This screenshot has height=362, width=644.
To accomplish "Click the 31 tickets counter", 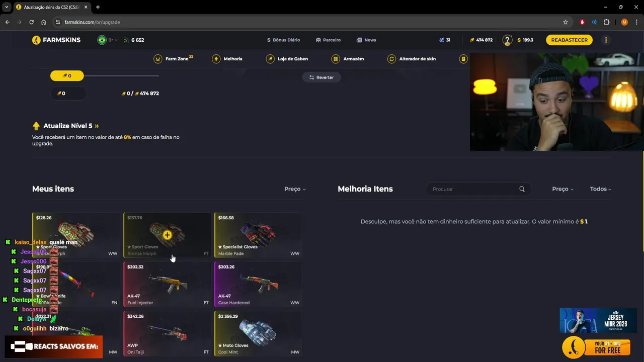I will tap(445, 40).
